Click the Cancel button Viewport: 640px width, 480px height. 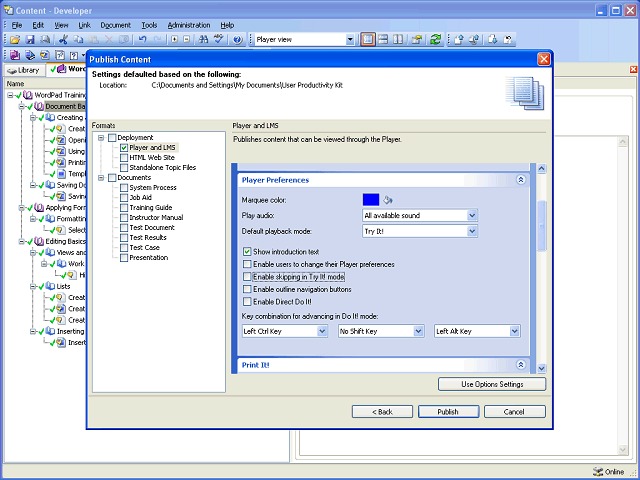click(x=514, y=412)
